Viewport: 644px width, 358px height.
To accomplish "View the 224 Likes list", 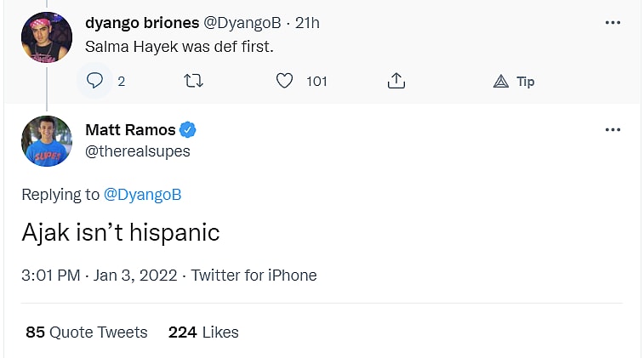I will pos(203,332).
